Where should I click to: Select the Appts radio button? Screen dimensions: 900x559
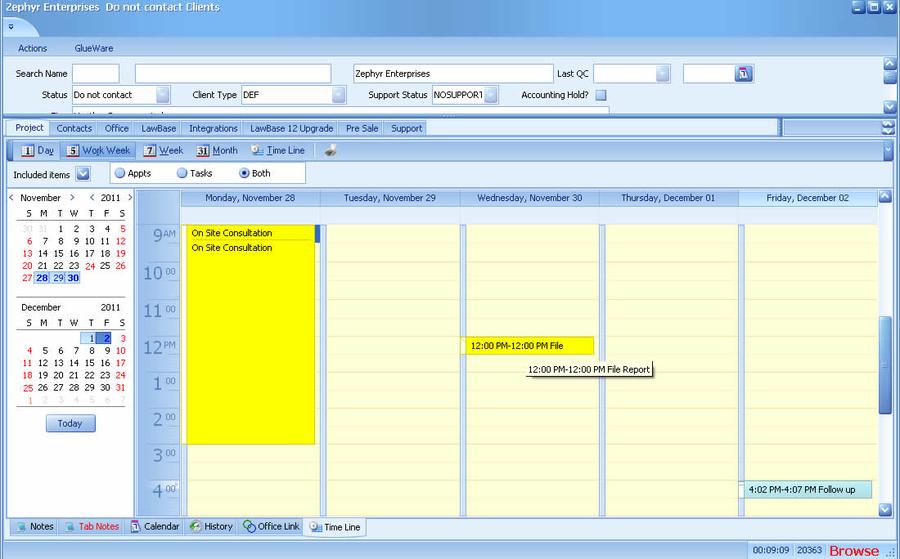pyautogui.click(x=120, y=173)
